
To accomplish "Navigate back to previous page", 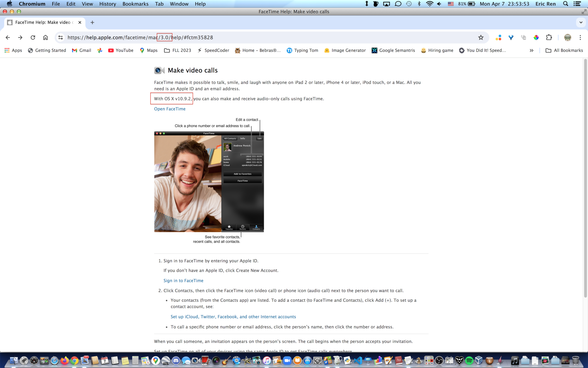I will 8,37.
